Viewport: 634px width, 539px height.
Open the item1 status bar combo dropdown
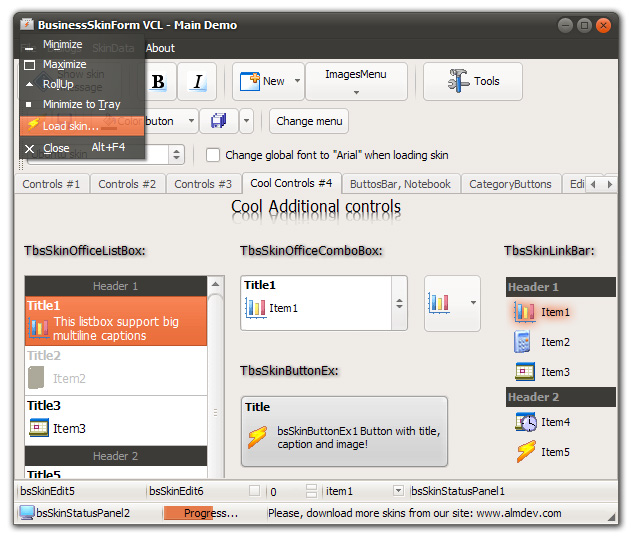click(398, 491)
